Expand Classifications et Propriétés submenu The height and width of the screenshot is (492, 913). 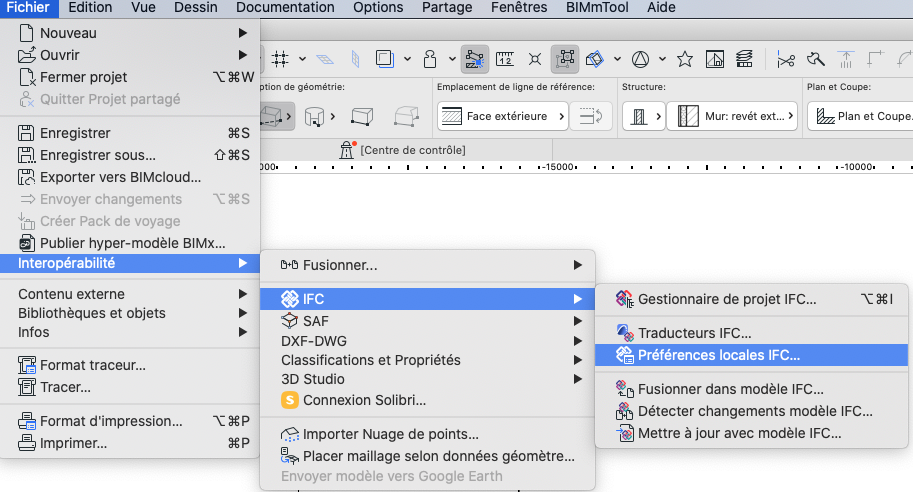pyautogui.click(x=427, y=360)
